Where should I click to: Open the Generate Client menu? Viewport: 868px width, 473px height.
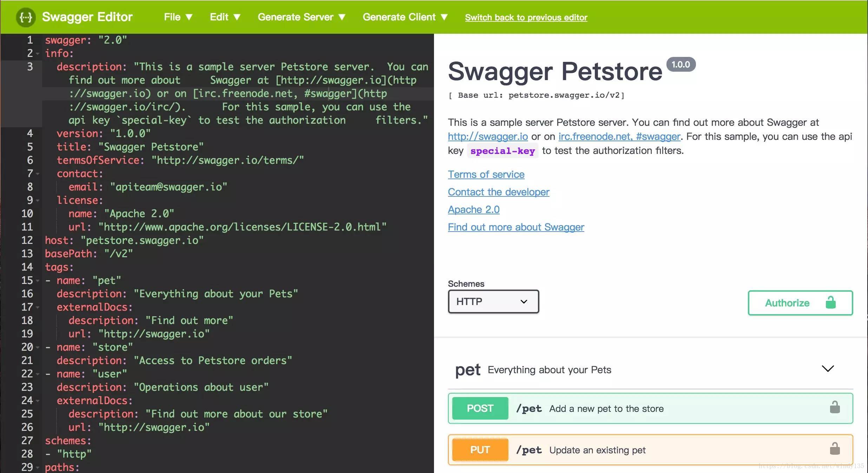point(405,17)
